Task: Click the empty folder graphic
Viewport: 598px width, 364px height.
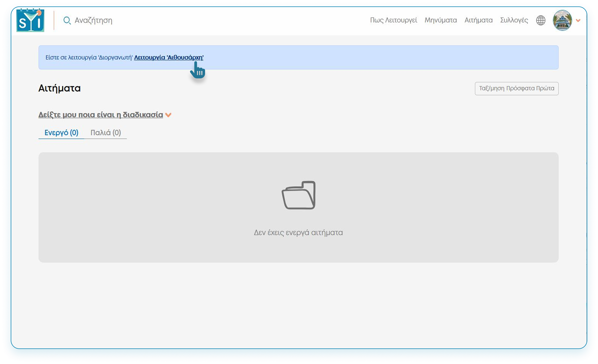Action: pyautogui.click(x=298, y=195)
